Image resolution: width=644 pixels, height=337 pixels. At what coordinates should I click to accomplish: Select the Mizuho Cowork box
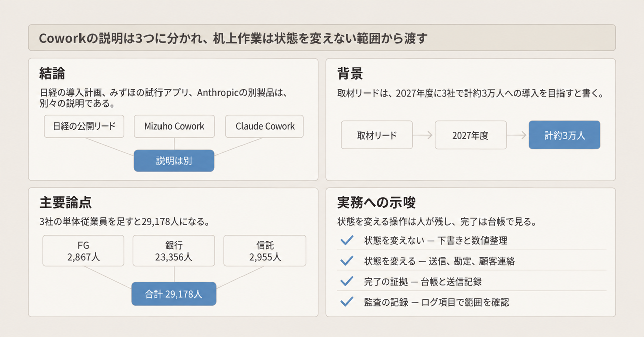(174, 126)
